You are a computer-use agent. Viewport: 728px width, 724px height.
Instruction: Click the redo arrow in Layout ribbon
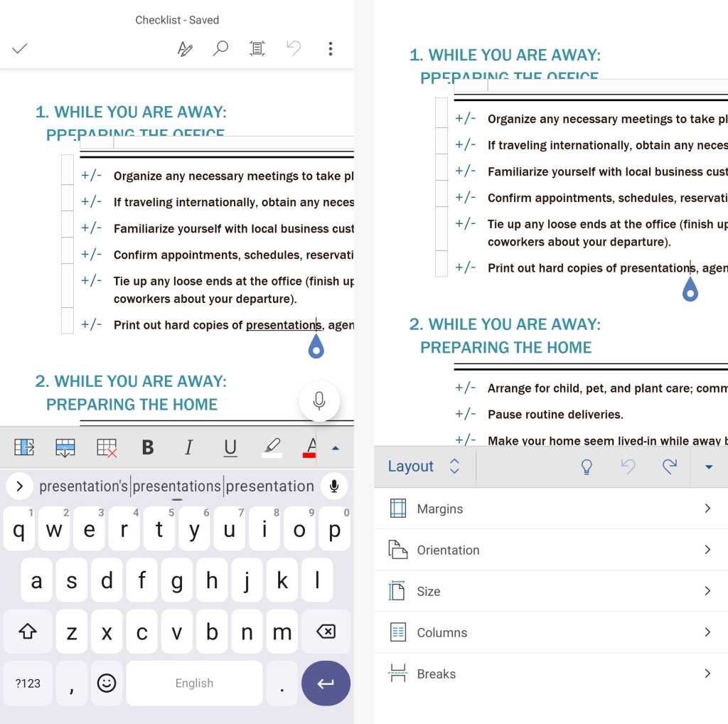(x=669, y=467)
